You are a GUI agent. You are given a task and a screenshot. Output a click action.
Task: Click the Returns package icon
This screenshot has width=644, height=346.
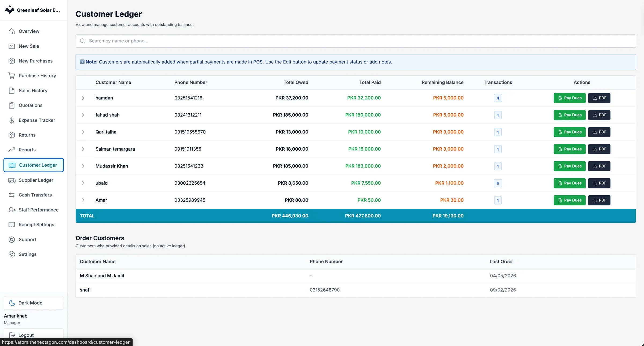(12, 135)
